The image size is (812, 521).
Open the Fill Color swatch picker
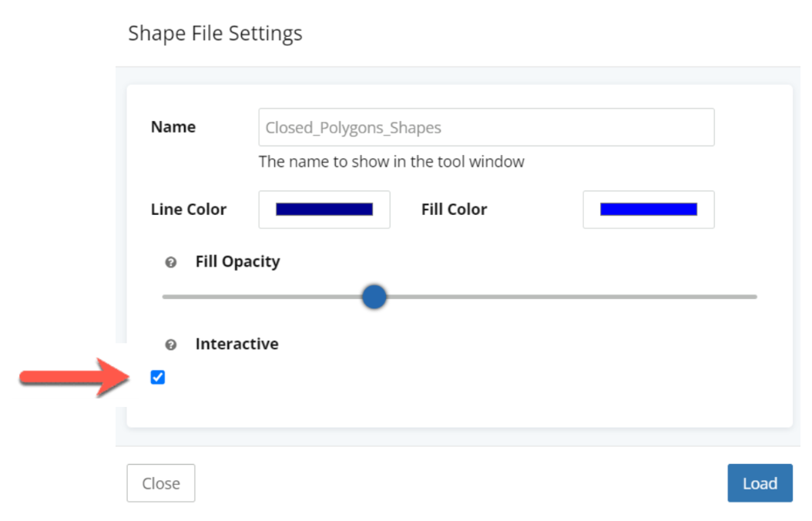[x=649, y=209]
